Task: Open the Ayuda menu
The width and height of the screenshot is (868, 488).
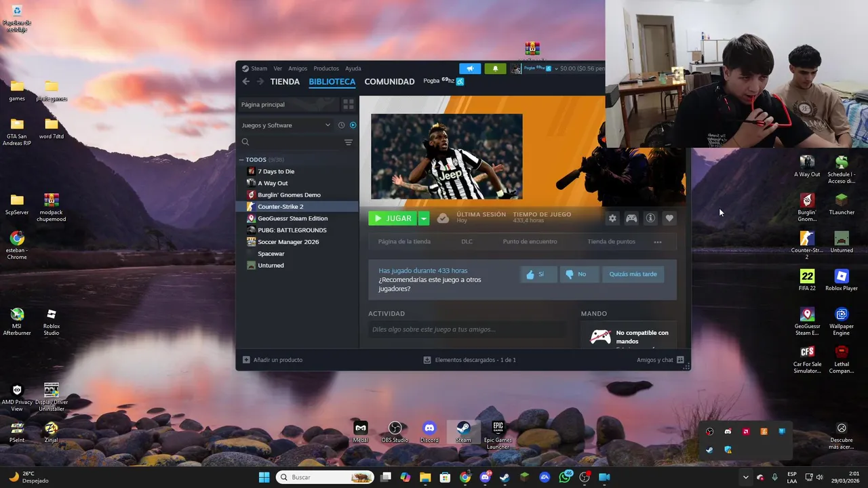Action: click(x=353, y=68)
